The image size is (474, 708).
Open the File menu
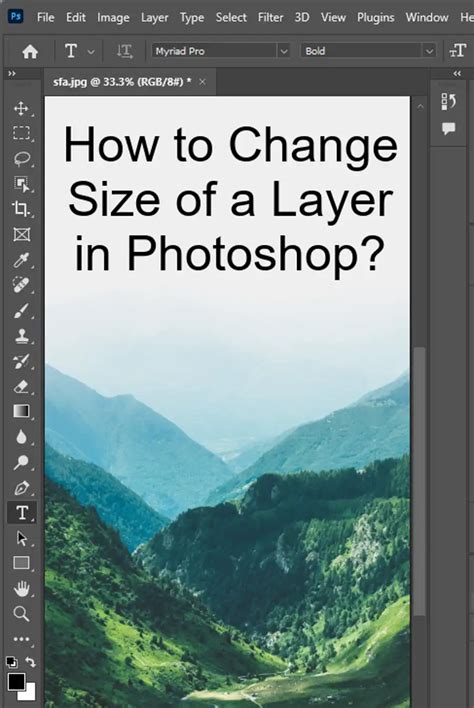coord(46,18)
